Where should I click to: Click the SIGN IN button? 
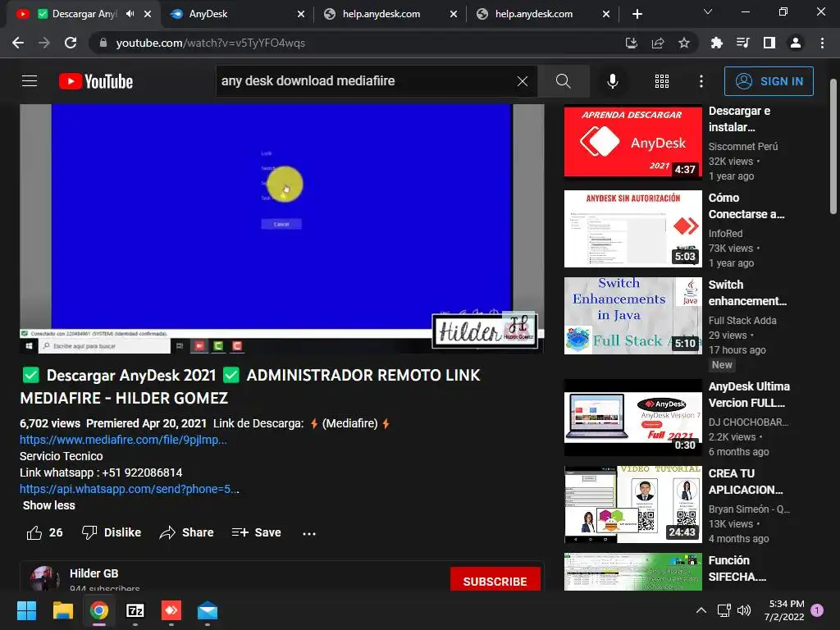(769, 81)
